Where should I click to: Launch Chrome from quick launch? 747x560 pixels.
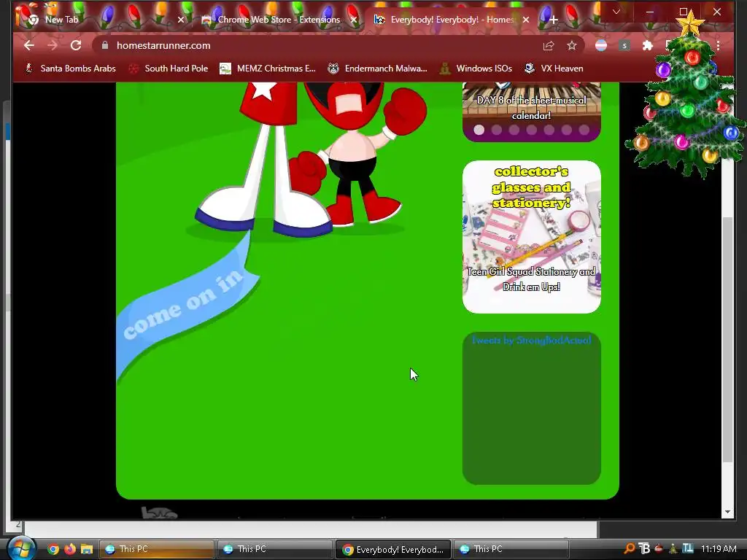(x=53, y=549)
